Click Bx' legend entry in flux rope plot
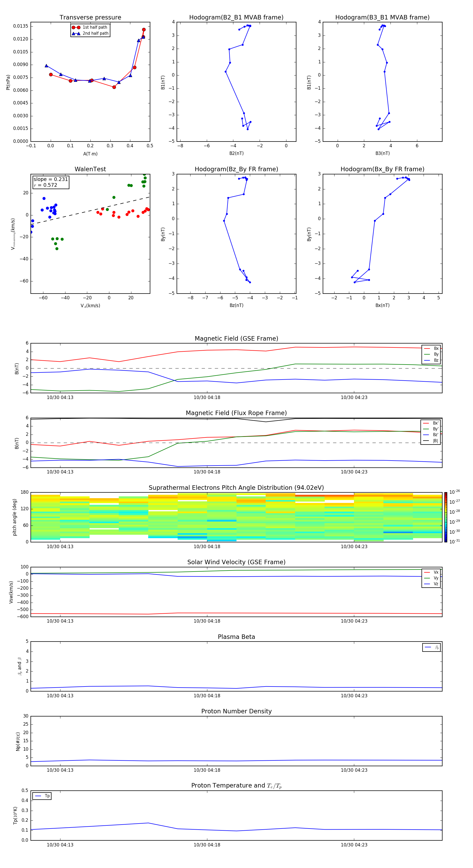The width and height of the screenshot is (473, 868). point(431,423)
